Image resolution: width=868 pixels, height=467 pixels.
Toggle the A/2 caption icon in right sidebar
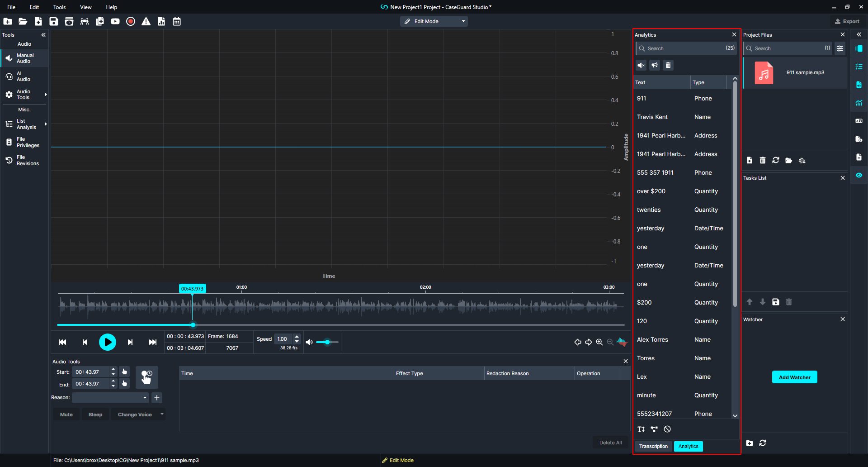pos(859,121)
